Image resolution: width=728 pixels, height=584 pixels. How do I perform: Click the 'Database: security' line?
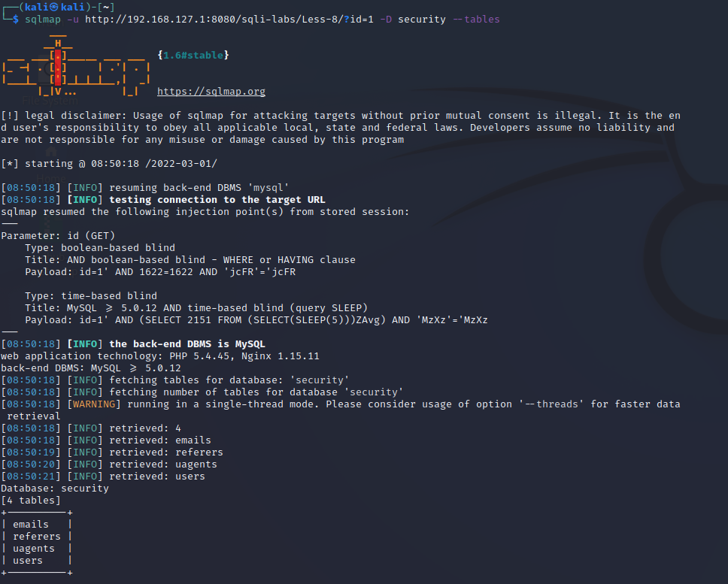(55, 488)
